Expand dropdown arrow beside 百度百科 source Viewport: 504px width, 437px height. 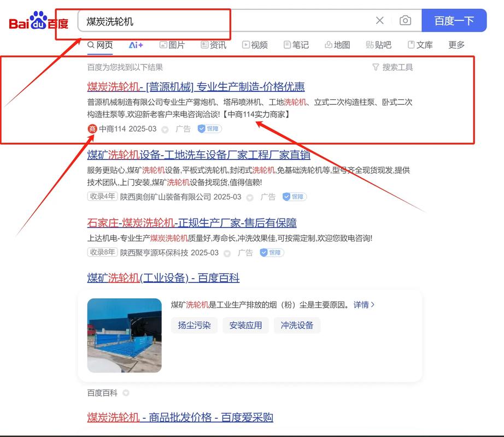(x=126, y=393)
